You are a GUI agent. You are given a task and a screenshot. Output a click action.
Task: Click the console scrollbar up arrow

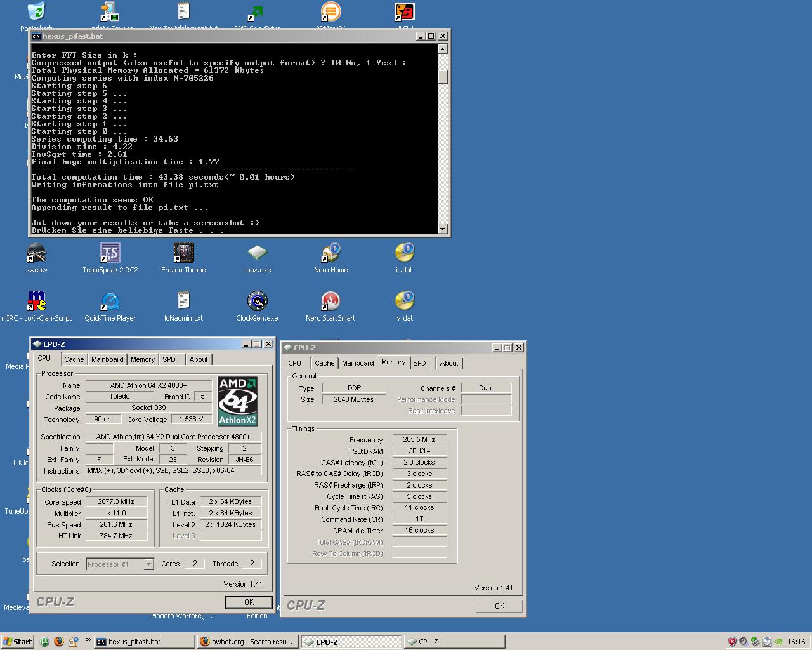(x=443, y=49)
